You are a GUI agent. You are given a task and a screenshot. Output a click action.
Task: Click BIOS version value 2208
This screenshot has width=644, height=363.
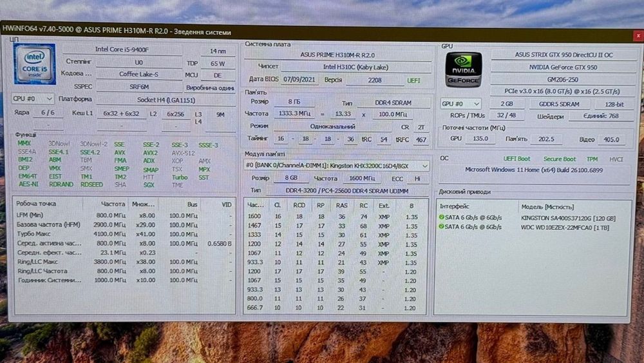[x=375, y=80]
